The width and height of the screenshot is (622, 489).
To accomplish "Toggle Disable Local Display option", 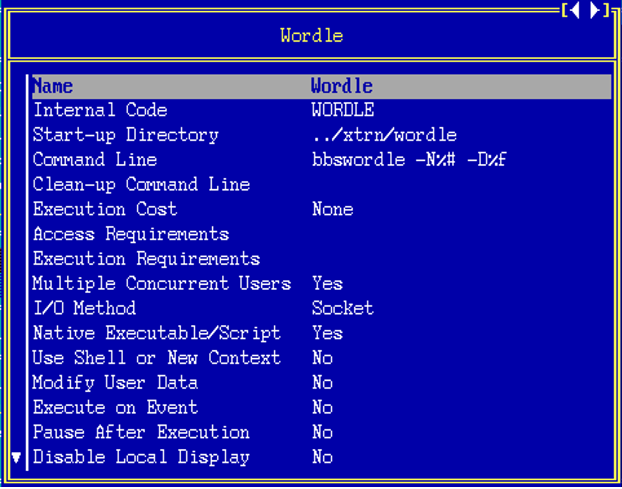I will coord(321,457).
